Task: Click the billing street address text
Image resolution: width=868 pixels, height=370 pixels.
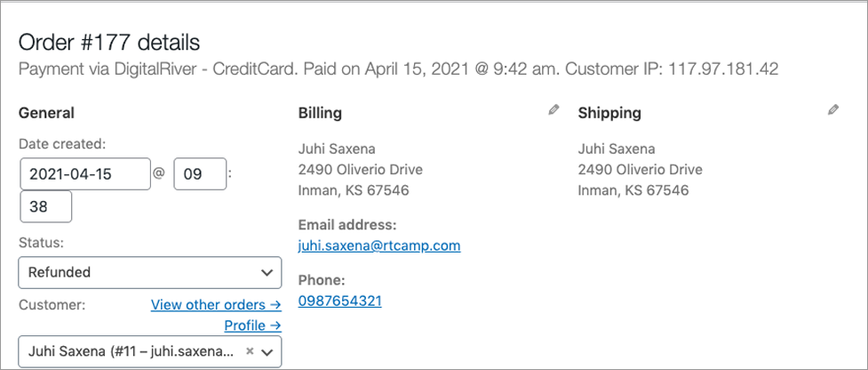Action: pos(361,169)
